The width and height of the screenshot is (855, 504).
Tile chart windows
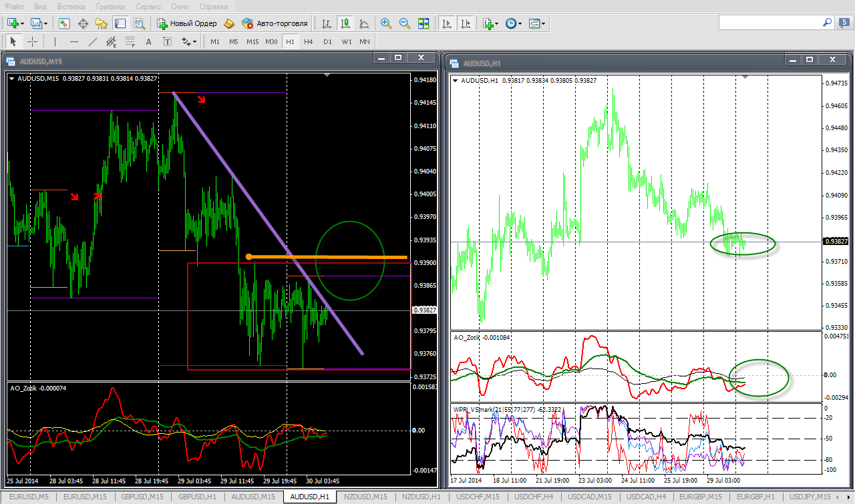point(423,23)
